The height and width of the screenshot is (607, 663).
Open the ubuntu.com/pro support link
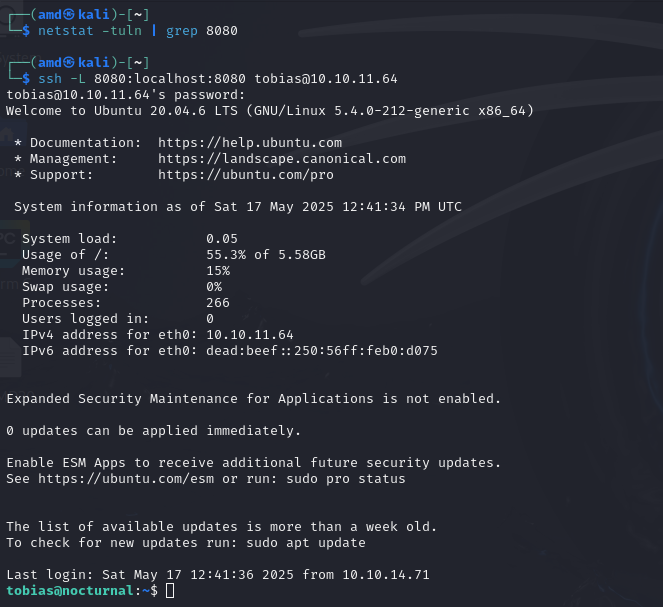(245, 175)
